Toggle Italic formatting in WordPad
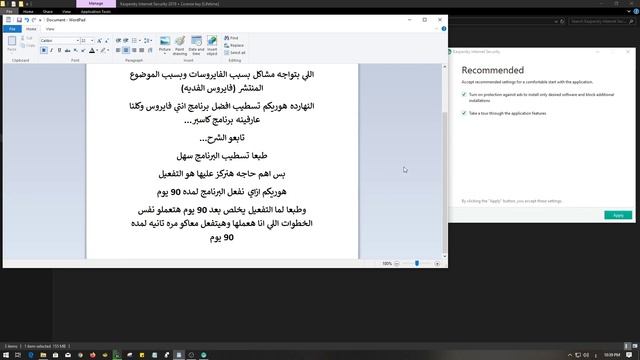The image size is (640, 360). pos(51,50)
